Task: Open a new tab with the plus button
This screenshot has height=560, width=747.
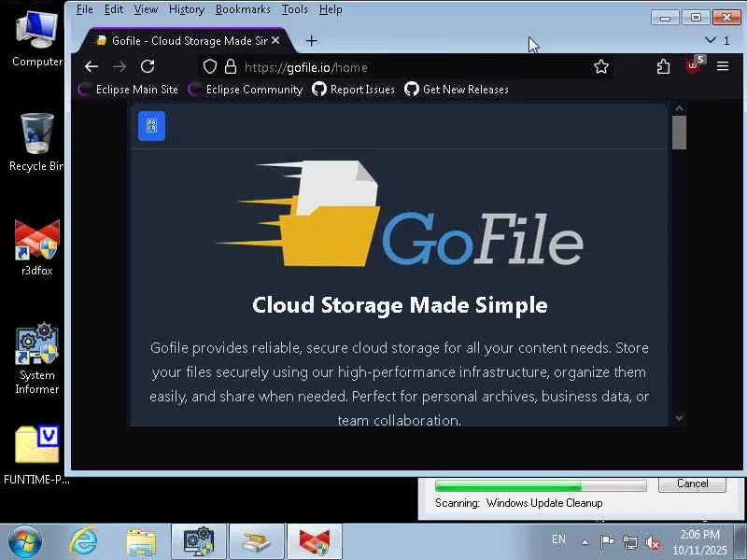Action: (311, 41)
